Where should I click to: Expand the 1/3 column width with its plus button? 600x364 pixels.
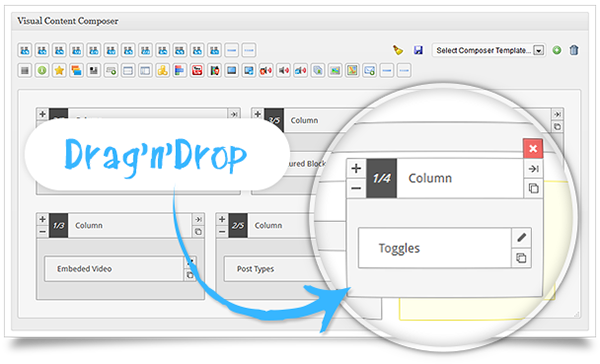click(42, 219)
